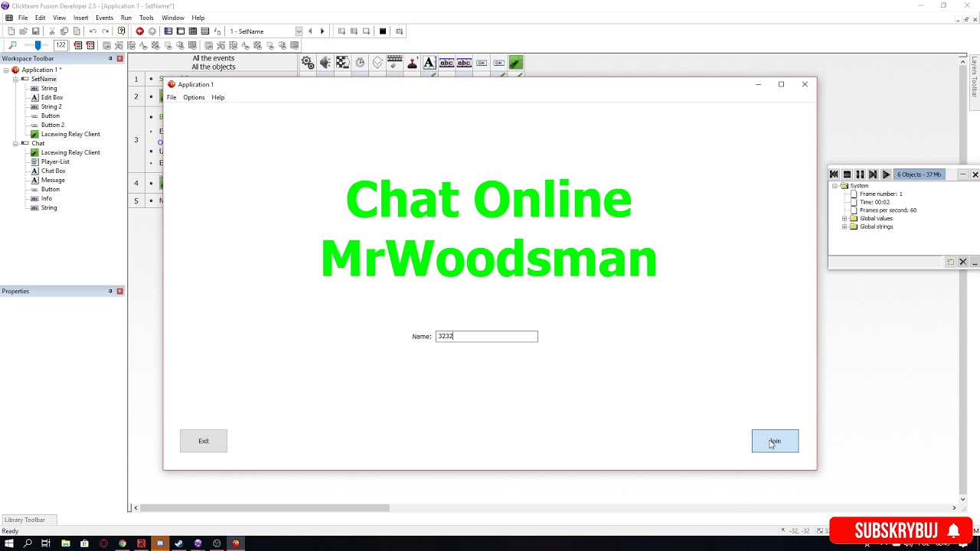980x551 pixels.
Task: Click the zoom magnifier icon in the toolbar
Action: click(x=12, y=45)
